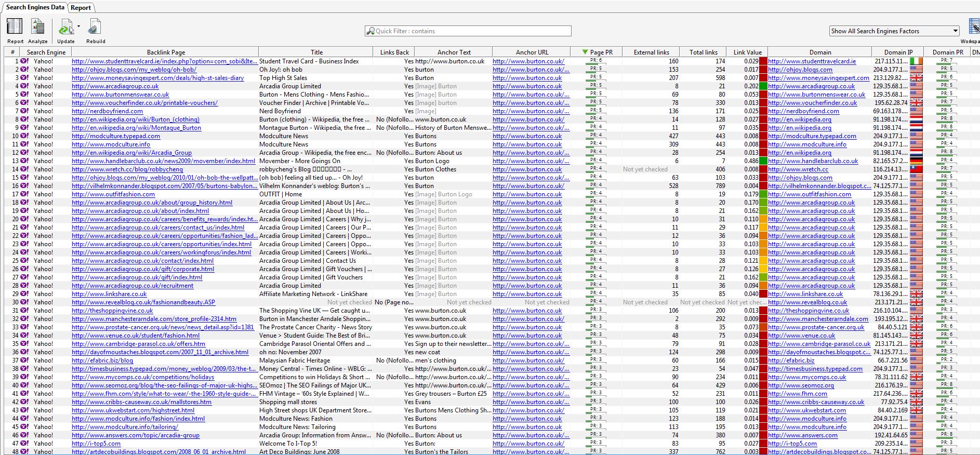Click the Analyze calculator icon

37,27
